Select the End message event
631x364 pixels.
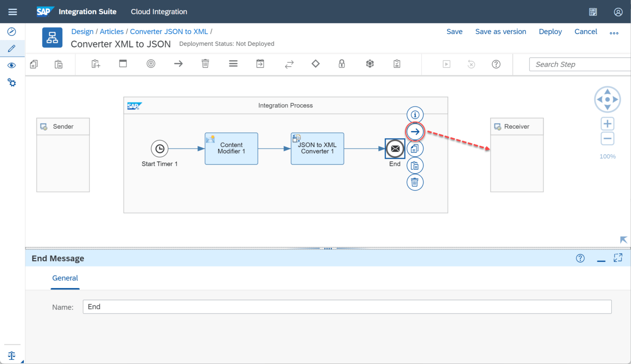pyautogui.click(x=395, y=148)
